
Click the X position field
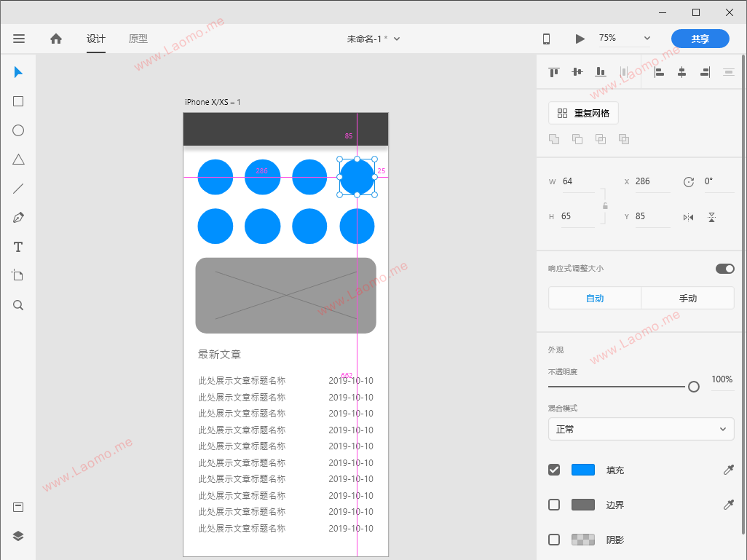pyautogui.click(x=652, y=181)
